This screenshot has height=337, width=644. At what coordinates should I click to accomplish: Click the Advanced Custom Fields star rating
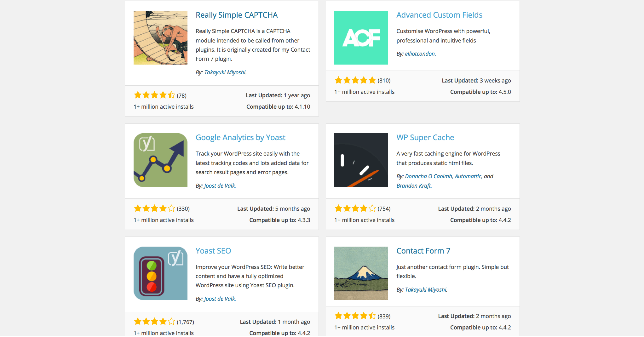coord(355,80)
